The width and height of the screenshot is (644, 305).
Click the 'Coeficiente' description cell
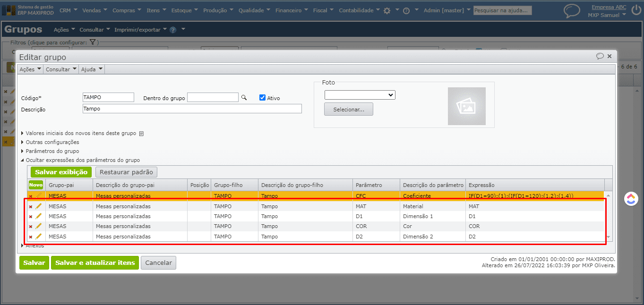(x=432, y=196)
